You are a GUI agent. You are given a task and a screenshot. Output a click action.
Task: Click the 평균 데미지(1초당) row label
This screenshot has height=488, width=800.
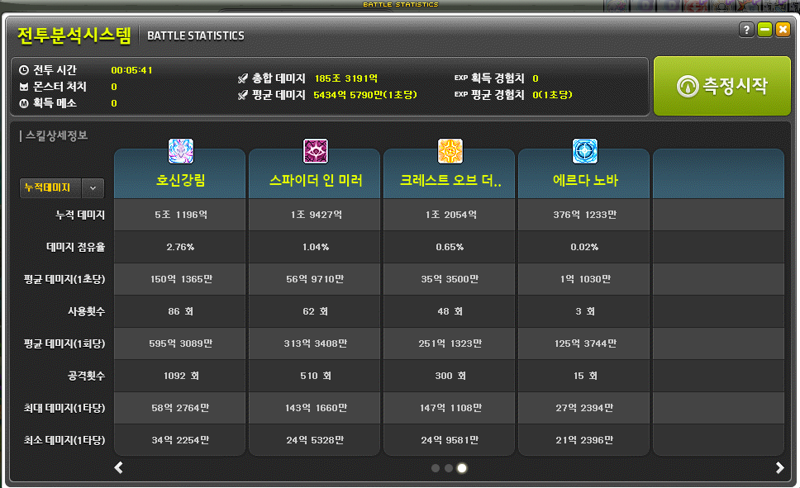pos(64,279)
